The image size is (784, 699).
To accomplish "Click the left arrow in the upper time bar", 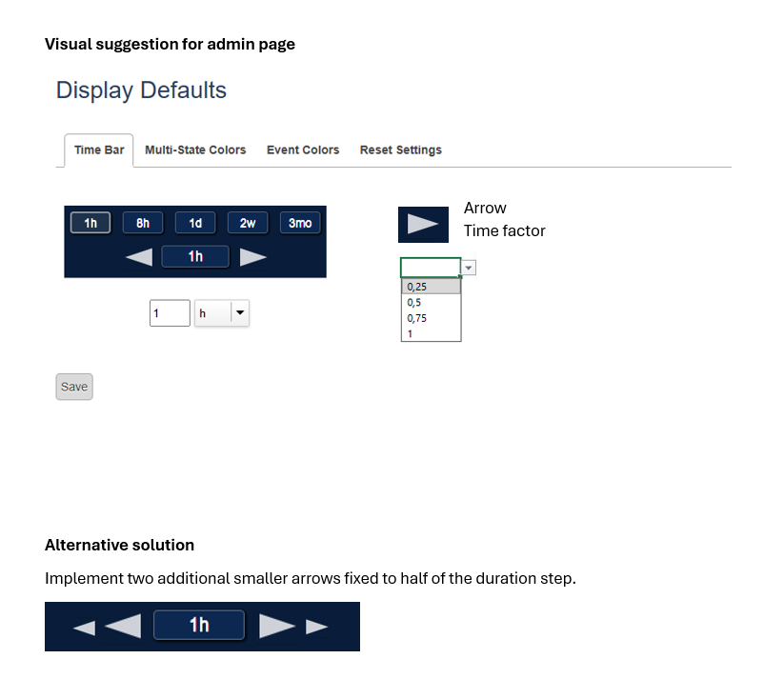I will pyautogui.click(x=139, y=257).
